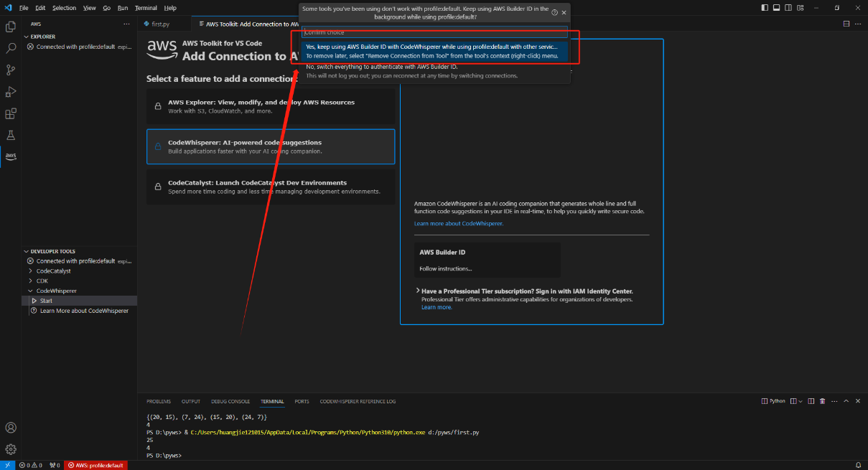Click the AWS Builder ID card
Image resolution: width=868 pixels, height=470 pixels.
coord(487,260)
